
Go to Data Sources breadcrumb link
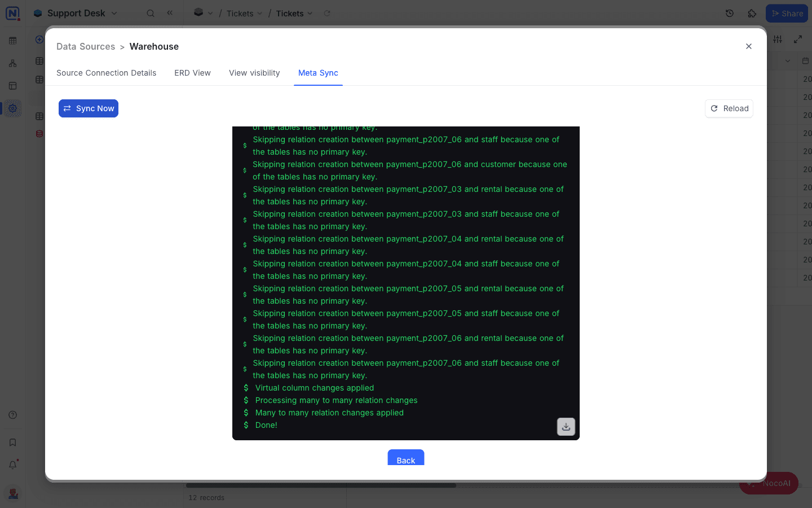pyautogui.click(x=86, y=46)
